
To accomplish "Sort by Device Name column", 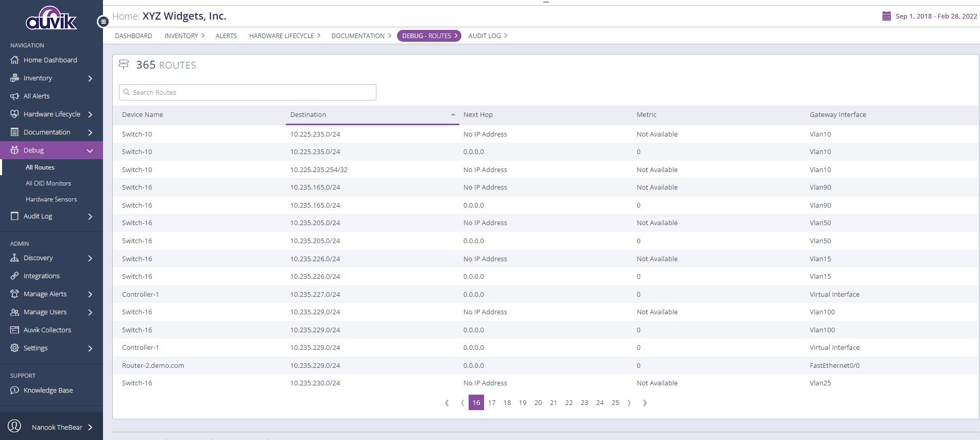I will click(x=143, y=115).
